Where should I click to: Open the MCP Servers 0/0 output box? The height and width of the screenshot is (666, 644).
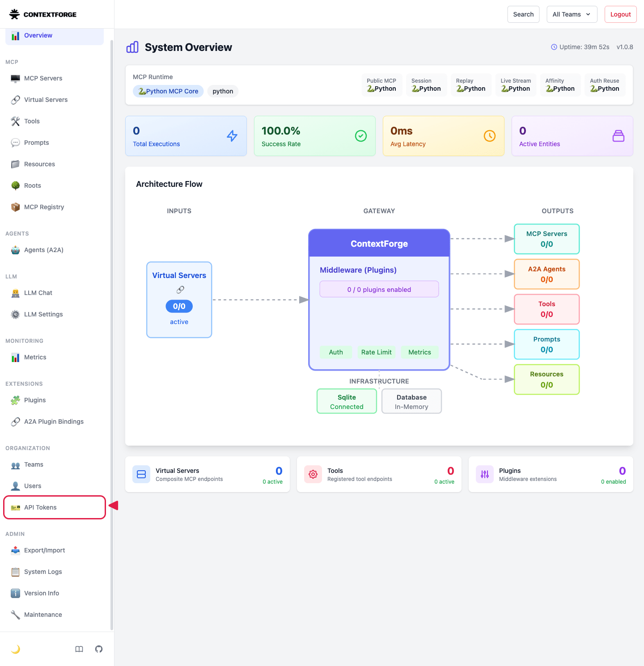coord(547,239)
